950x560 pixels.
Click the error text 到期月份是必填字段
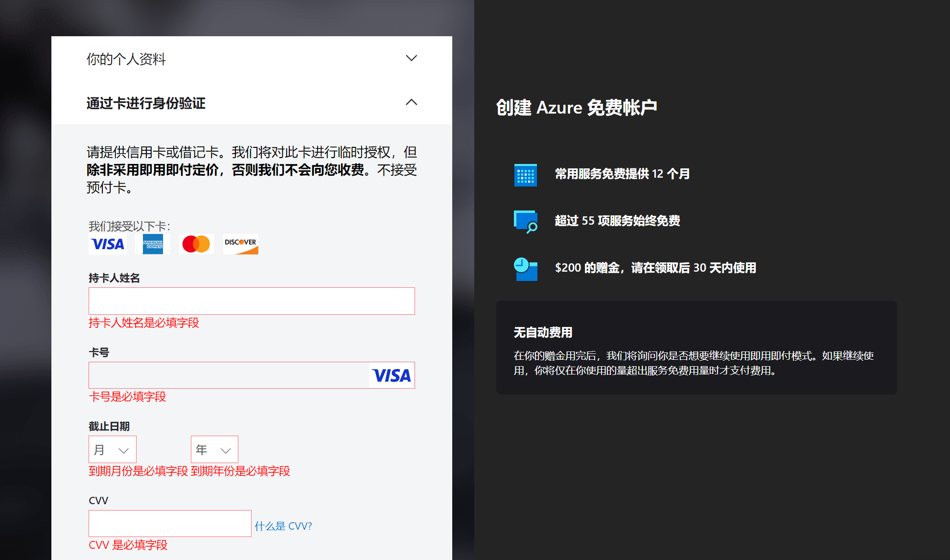coord(138,471)
